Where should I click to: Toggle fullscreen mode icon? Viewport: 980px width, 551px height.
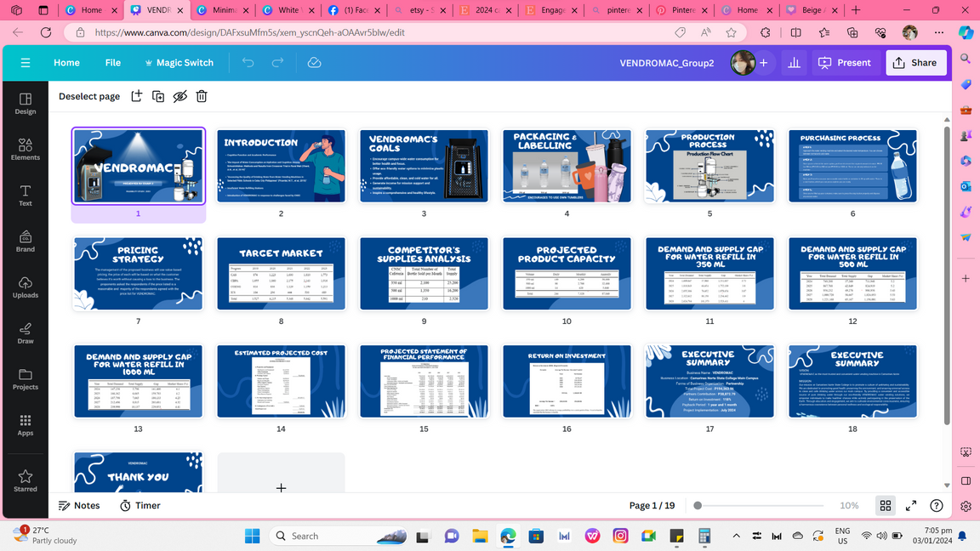911,505
